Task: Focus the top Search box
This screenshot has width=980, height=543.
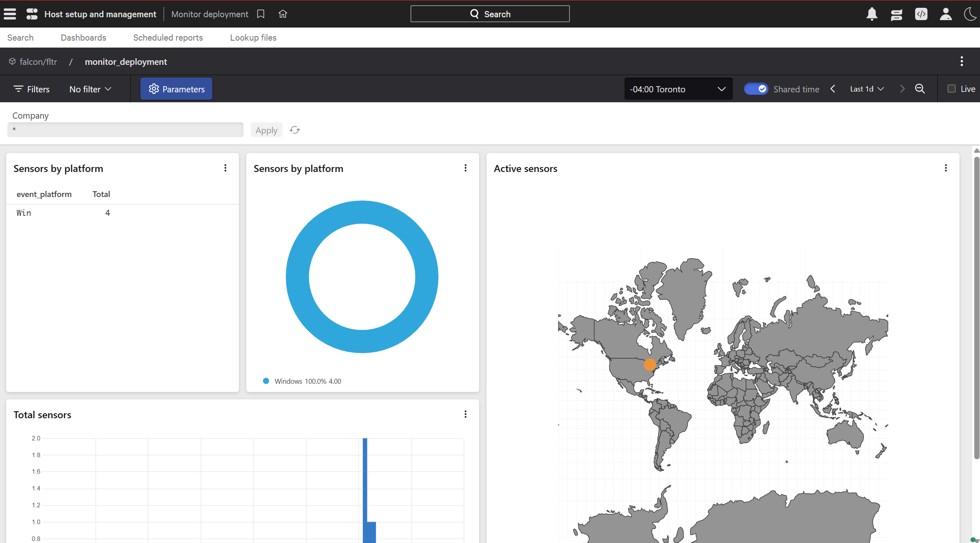Action: pos(490,14)
